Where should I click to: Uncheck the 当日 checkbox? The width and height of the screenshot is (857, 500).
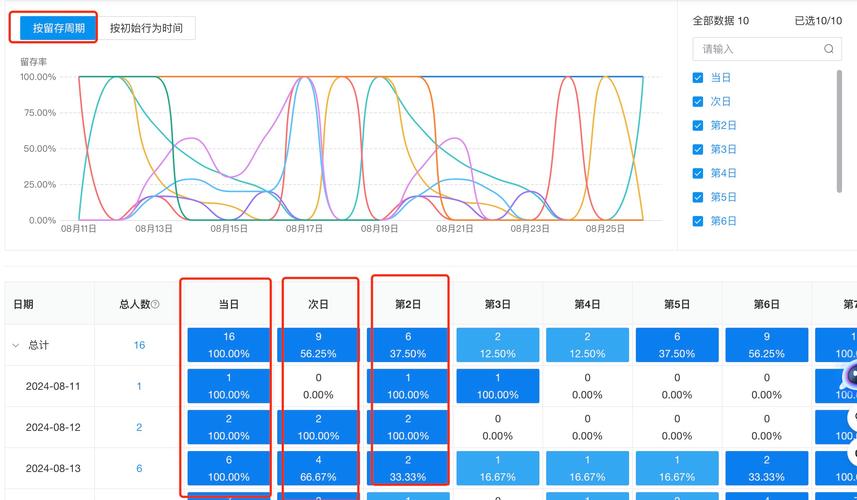(698, 77)
